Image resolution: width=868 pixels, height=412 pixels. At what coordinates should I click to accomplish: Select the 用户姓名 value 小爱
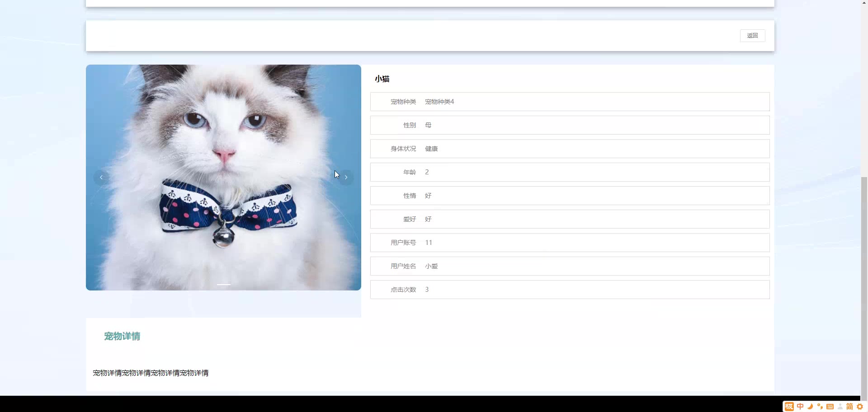(431, 266)
